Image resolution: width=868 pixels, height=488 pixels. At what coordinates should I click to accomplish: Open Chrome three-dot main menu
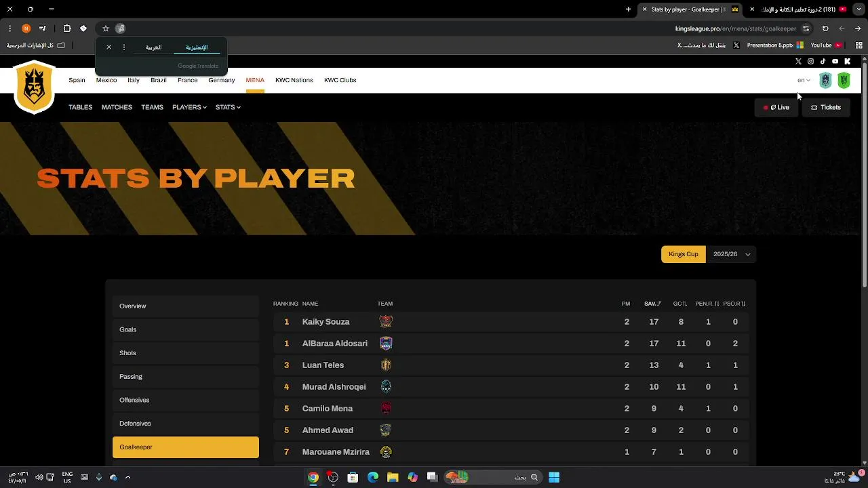9,28
